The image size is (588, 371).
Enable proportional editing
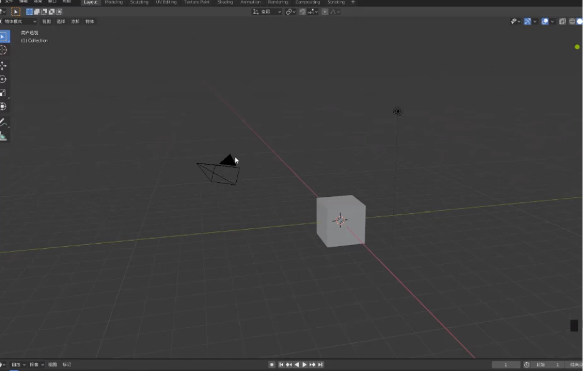tap(325, 11)
